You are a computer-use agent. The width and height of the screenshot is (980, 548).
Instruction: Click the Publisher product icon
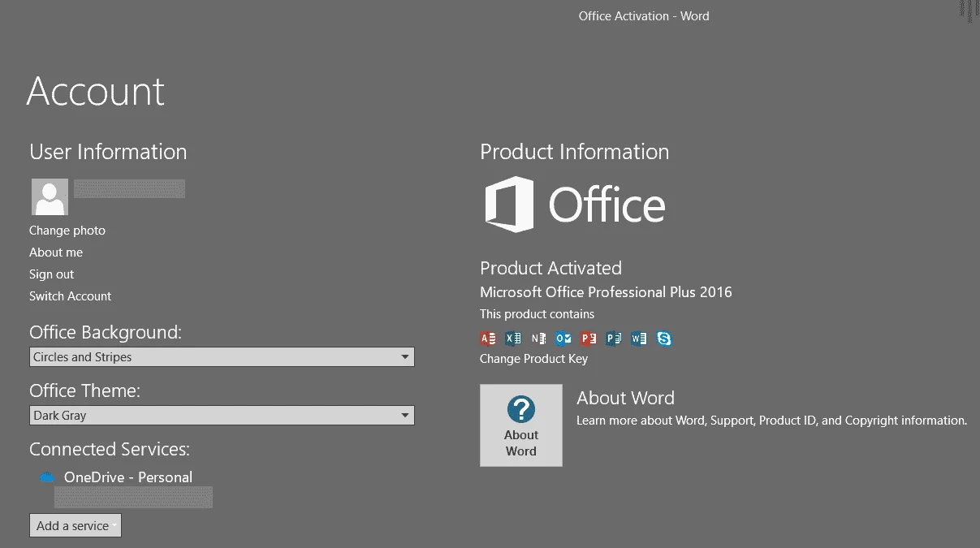coord(614,339)
